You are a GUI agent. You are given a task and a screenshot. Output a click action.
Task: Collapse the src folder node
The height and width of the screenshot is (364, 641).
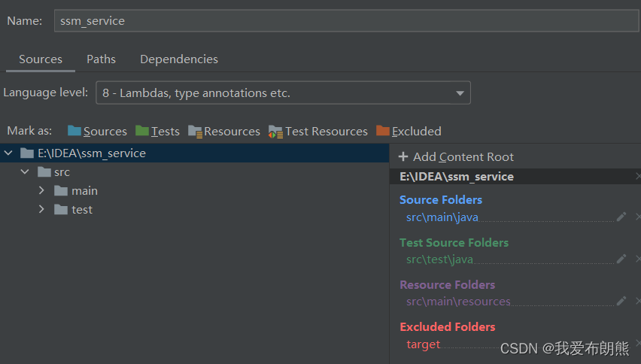[25, 172]
